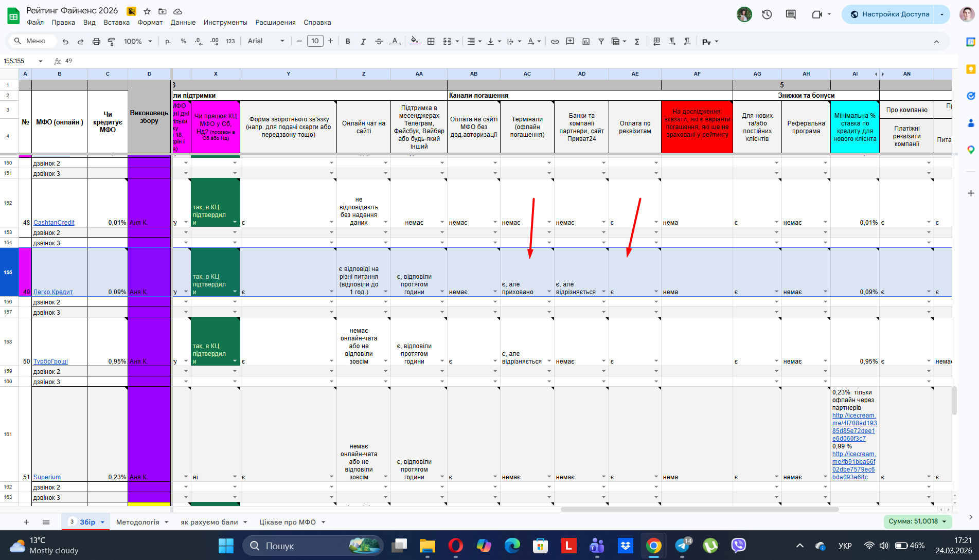Switch to the як рахуємо бали tab
This screenshot has height=560, width=979.
click(x=209, y=522)
